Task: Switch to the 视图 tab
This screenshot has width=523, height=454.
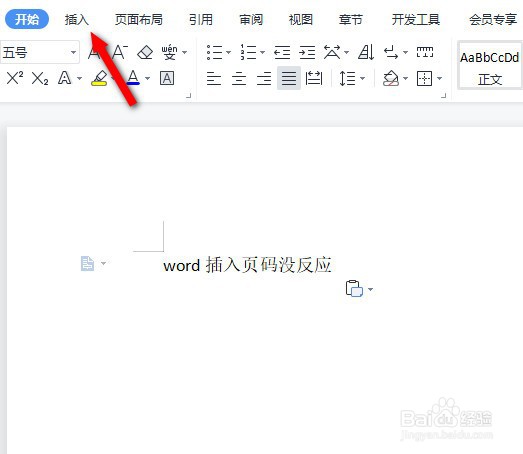Action: click(x=301, y=20)
